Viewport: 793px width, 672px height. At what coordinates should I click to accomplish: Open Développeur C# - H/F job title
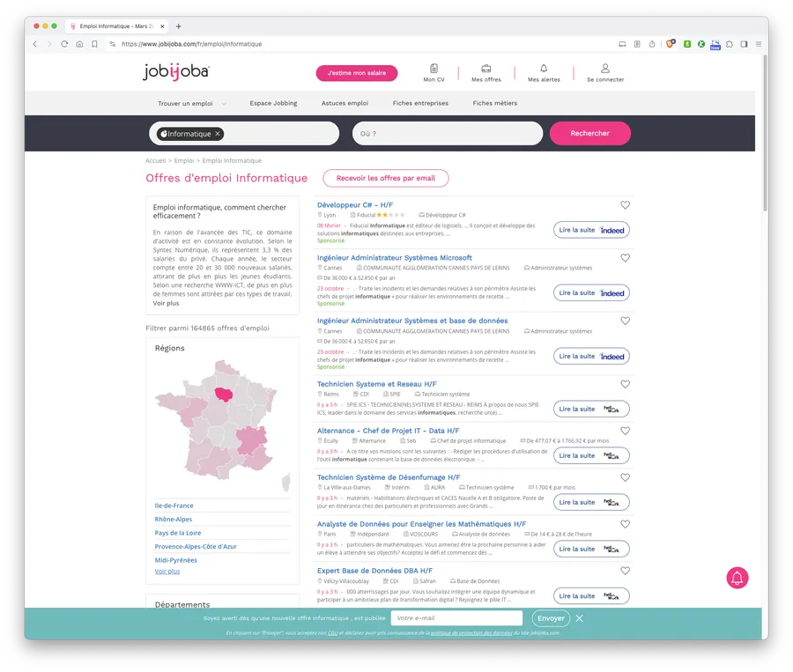tap(354, 205)
